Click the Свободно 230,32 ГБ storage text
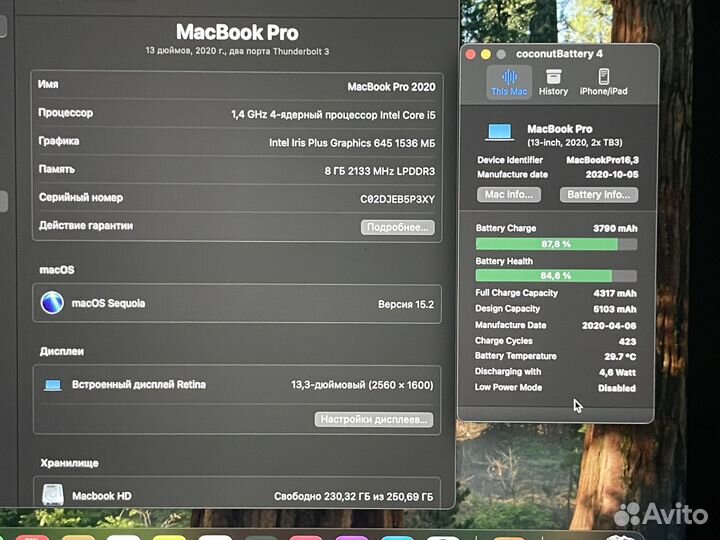Image resolution: width=720 pixels, height=540 pixels. point(354,496)
